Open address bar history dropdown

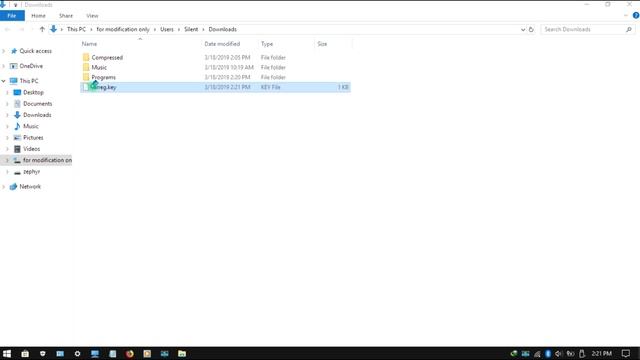(523, 29)
